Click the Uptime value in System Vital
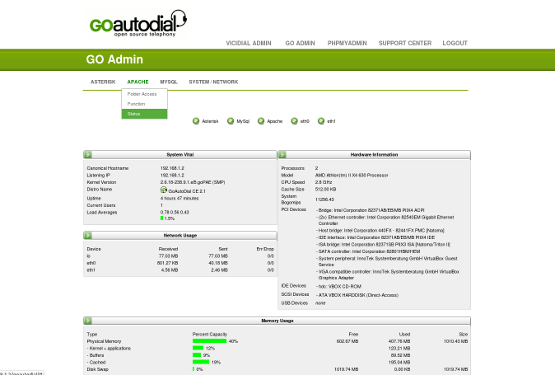Image resolution: width=555 pixels, height=375 pixels. [x=179, y=198]
